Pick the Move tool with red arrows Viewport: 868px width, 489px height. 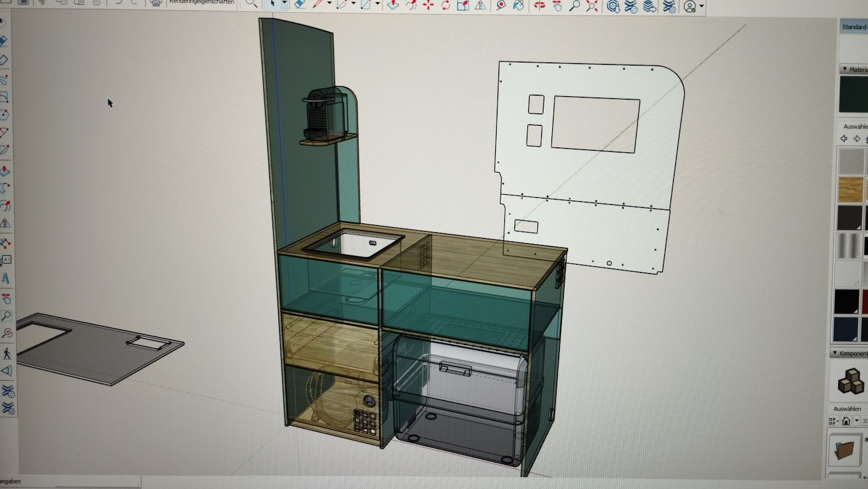428,5
